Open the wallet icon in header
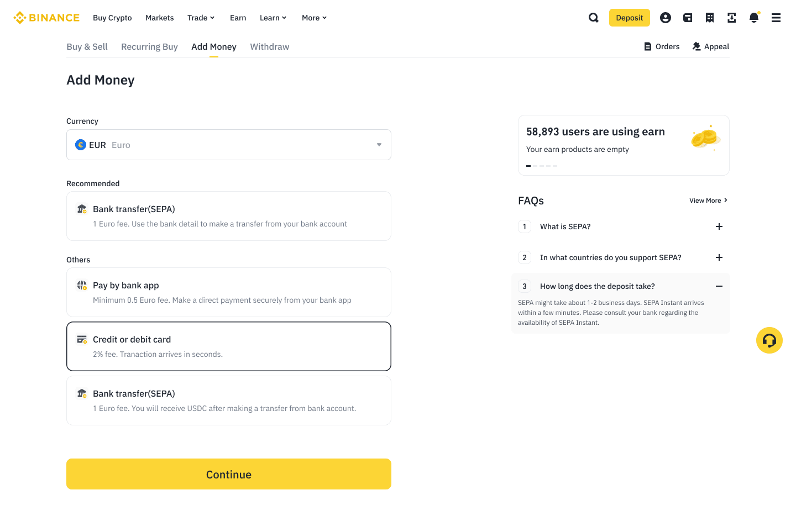 pyautogui.click(x=688, y=18)
